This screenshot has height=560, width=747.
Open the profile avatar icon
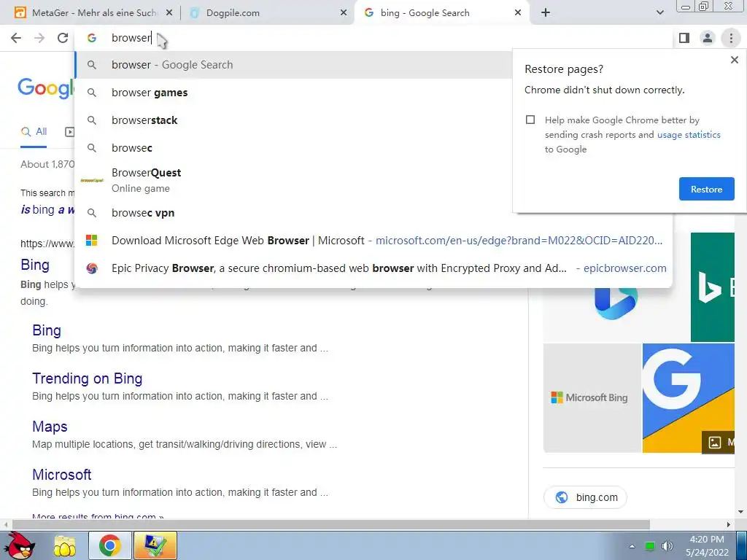(x=708, y=38)
